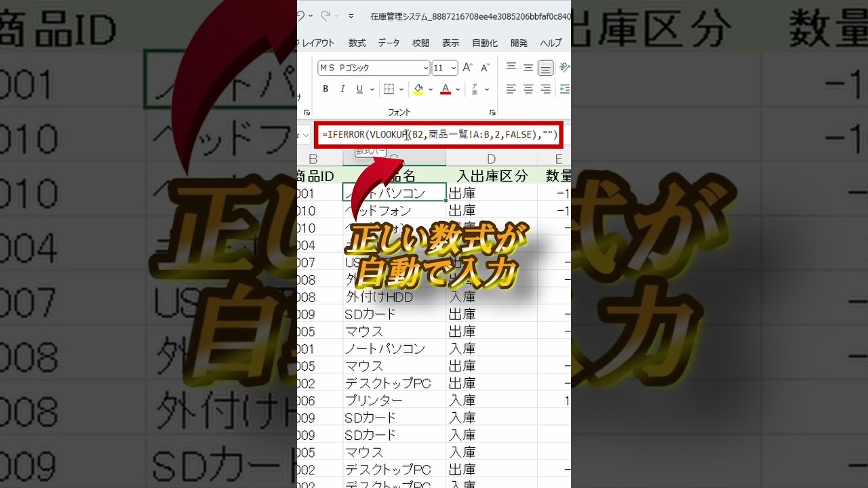The height and width of the screenshot is (488, 868).
Task: Toggle bold formatting
Action: click(x=325, y=89)
